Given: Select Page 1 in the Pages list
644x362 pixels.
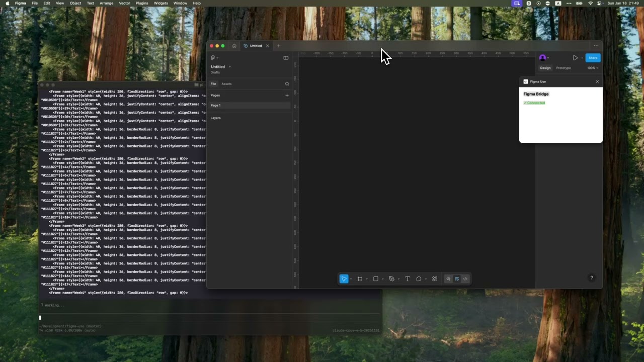Looking at the screenshot, I should point(216,105).
